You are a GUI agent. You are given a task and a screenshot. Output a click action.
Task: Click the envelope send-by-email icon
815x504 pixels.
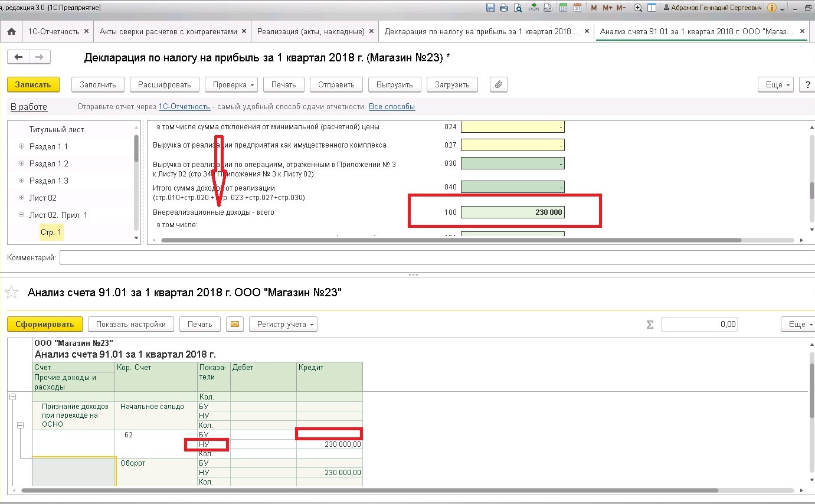[235, 324]
